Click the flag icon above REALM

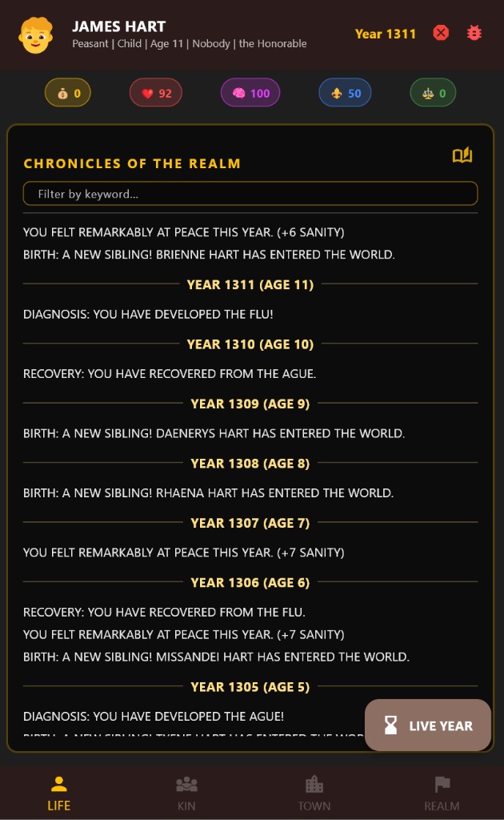tap(442, 783)
